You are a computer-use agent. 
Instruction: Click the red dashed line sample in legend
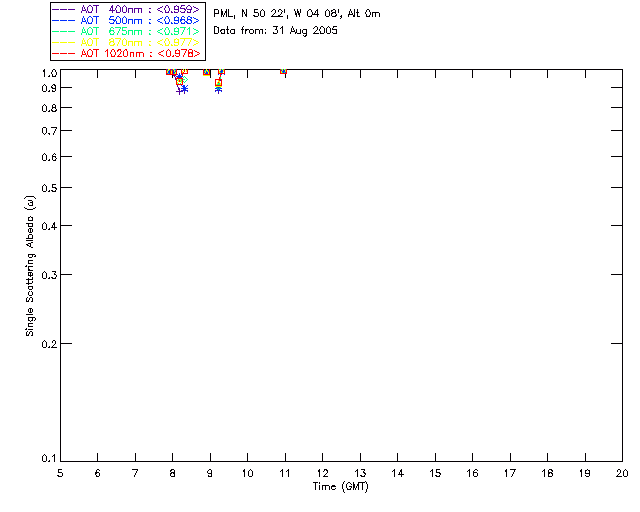[x=64, y=53]
